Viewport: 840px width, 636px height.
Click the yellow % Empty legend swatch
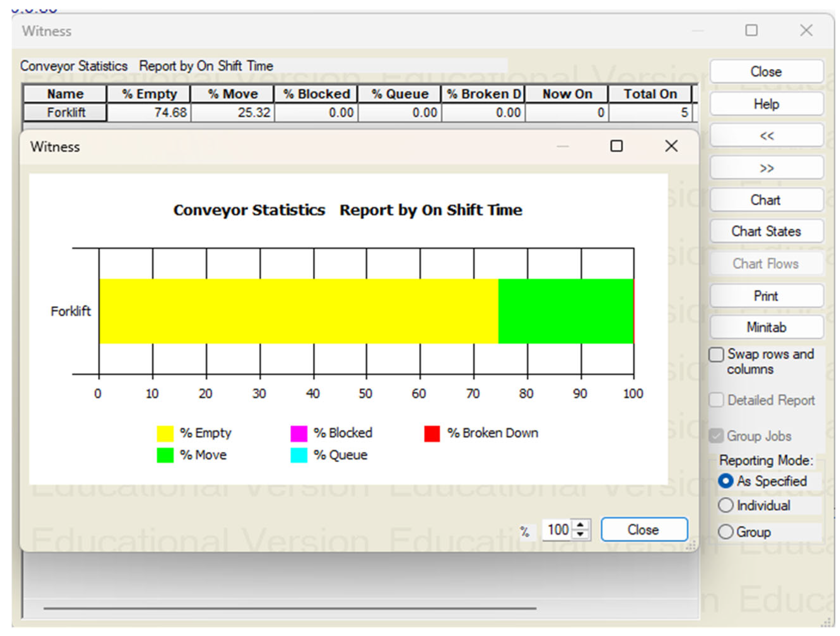[x=165, y=433]
